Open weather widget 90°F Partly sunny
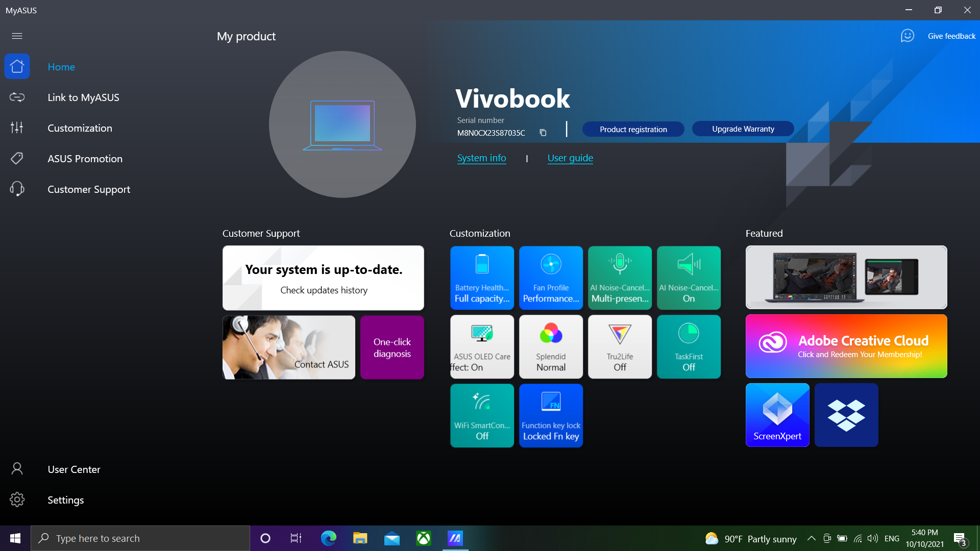The width and height of the screenshot is (980, 551). [x=750, y=539]
